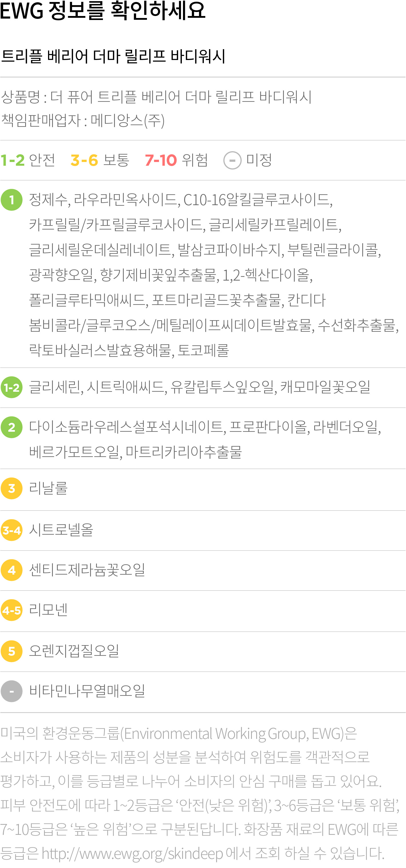This screenshot has width=406, height=868.
Task: Click the green grade 1 badge
Action: (12, 200)
